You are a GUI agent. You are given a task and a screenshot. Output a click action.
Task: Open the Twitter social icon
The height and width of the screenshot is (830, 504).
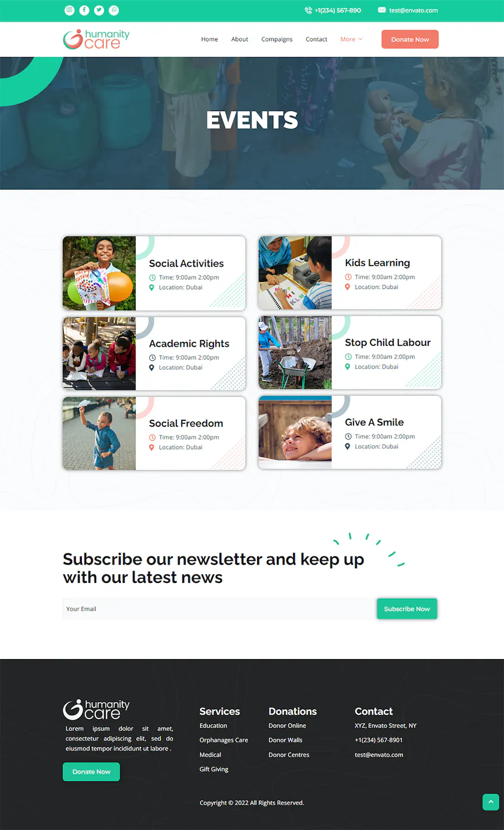pos(99,10)
